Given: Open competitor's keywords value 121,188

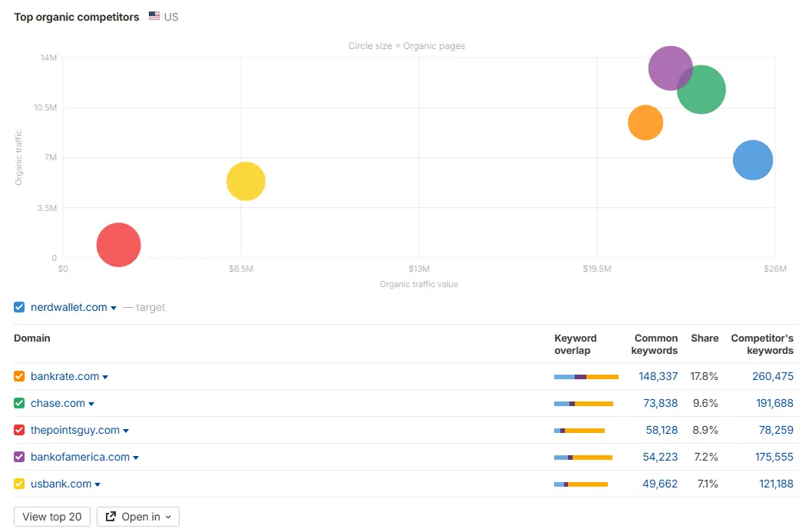Looking at the screenshot, I should tap(776, 484).
